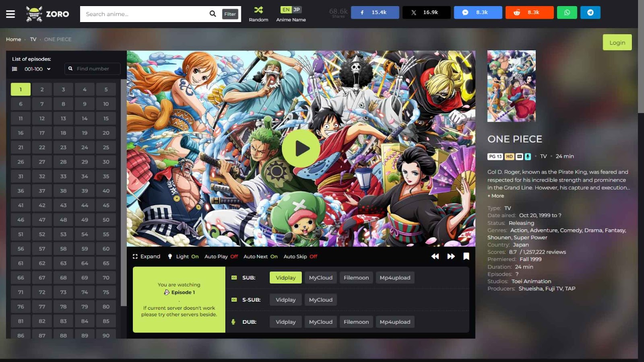Open Toei Animation studio link
The width and height of the screenshot is (644, 362).
point(531,281)
